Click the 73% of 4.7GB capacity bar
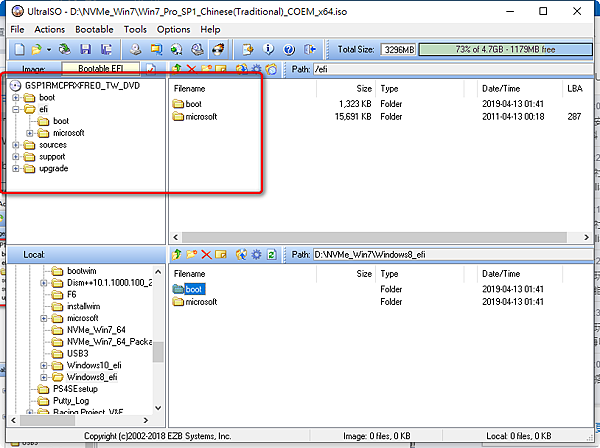This screenshot has height=448, width=600. click(505, 49)
